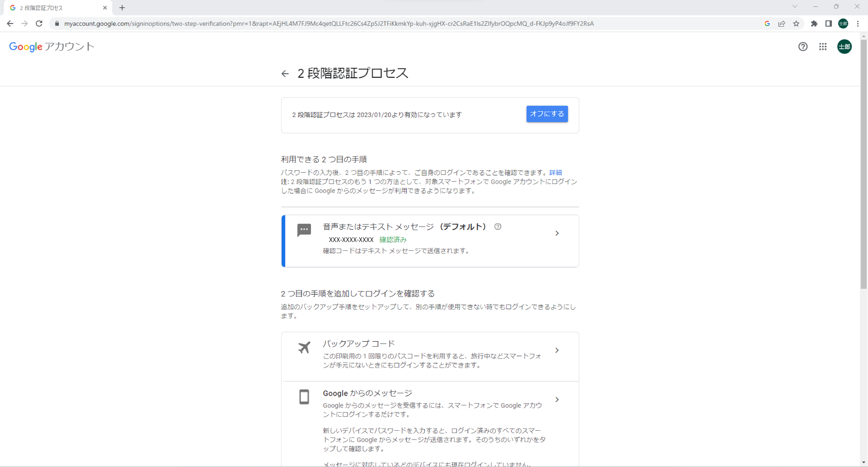Click 確認コードはテキスト メッセージで送信されます text
The height and width of the screenshot is (467, 868).
tap(396, 251)
